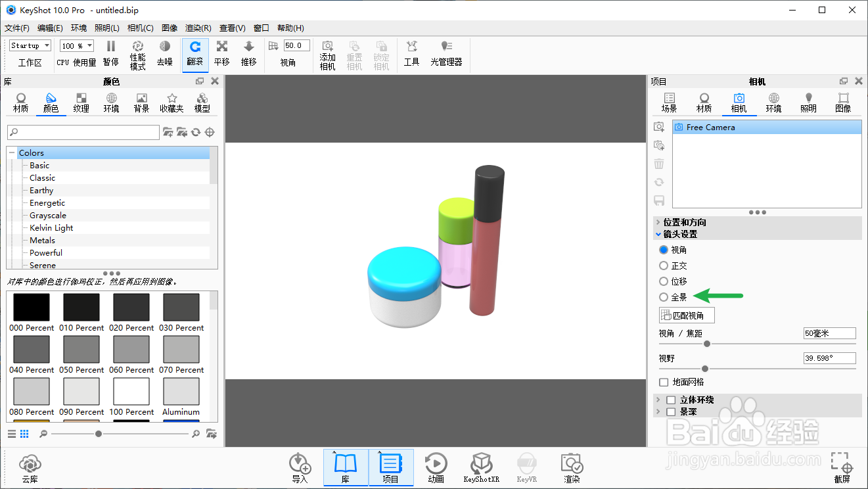
Task: Pick the 100 Percent white swatch
Action: (131, 391)
